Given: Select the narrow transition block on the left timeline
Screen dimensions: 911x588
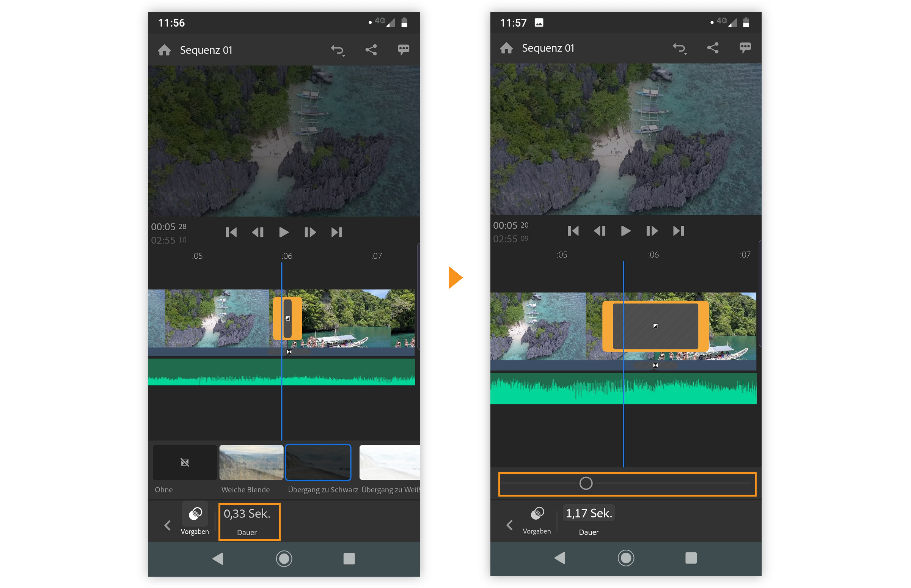Looking at the screenshot, I should (287, 318).
